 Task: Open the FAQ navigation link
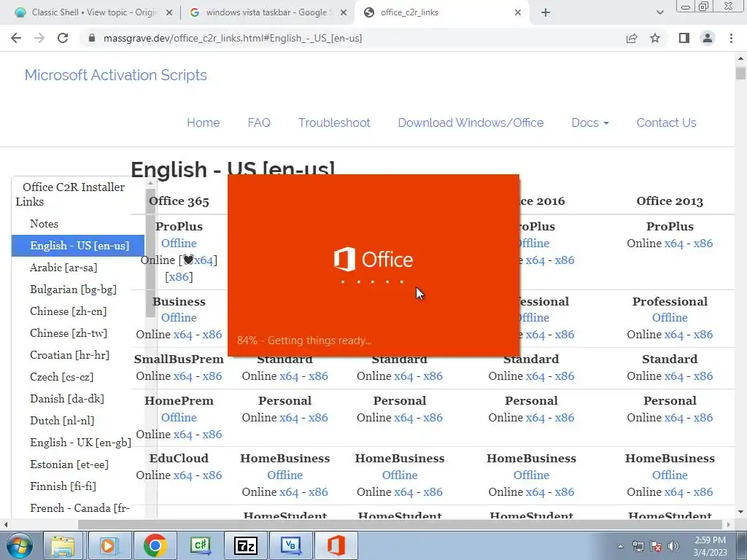click(x=259, y=122)
